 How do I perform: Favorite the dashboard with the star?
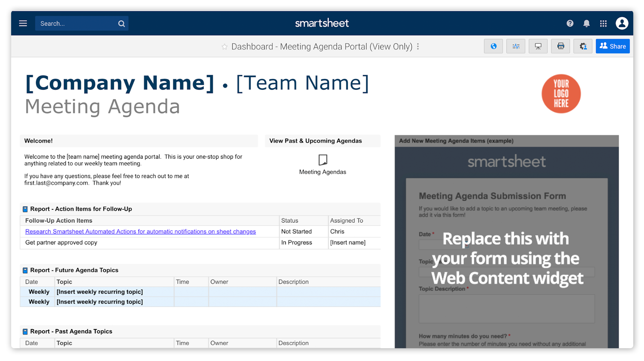click(224, 47)
